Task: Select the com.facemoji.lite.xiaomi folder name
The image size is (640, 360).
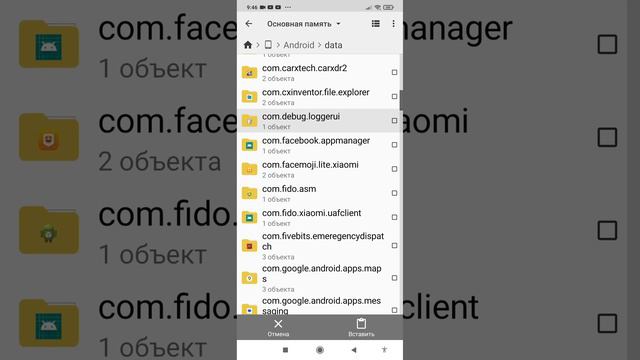Action: tap(310, 164)
